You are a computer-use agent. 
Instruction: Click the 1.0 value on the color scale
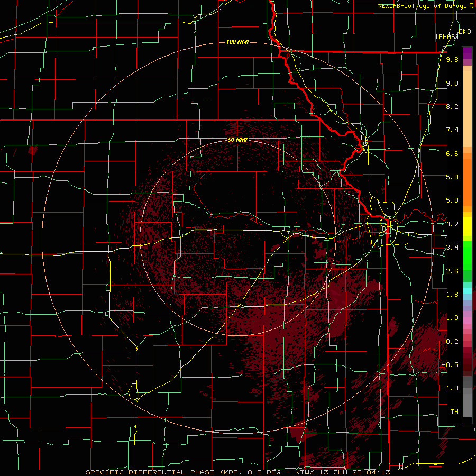pos(452,318)
